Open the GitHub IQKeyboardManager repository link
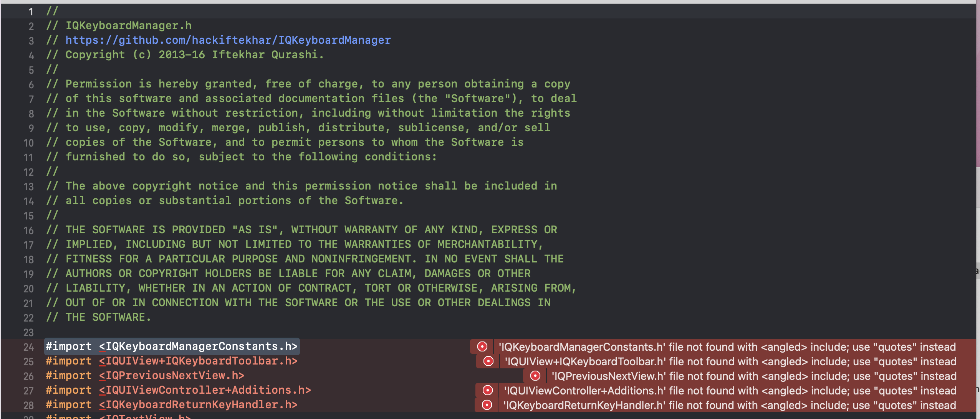Viewport: 980px width, 419px height. [228, 40]
